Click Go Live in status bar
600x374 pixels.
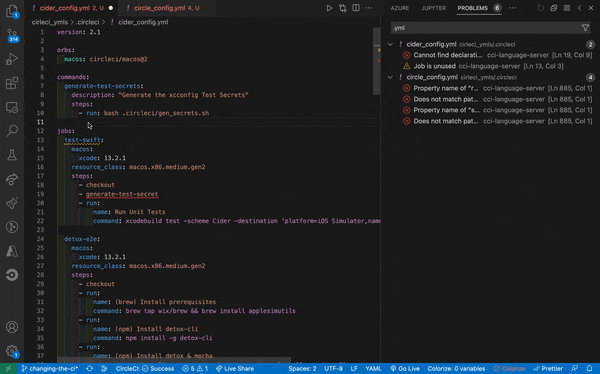(x=405, y=369)
